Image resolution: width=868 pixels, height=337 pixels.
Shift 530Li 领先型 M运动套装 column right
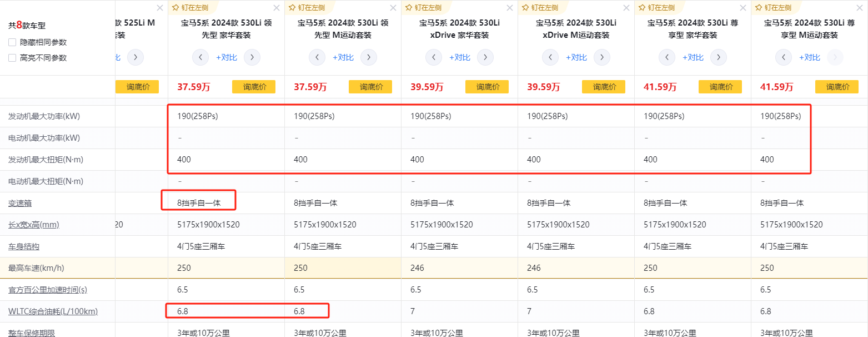369,57
